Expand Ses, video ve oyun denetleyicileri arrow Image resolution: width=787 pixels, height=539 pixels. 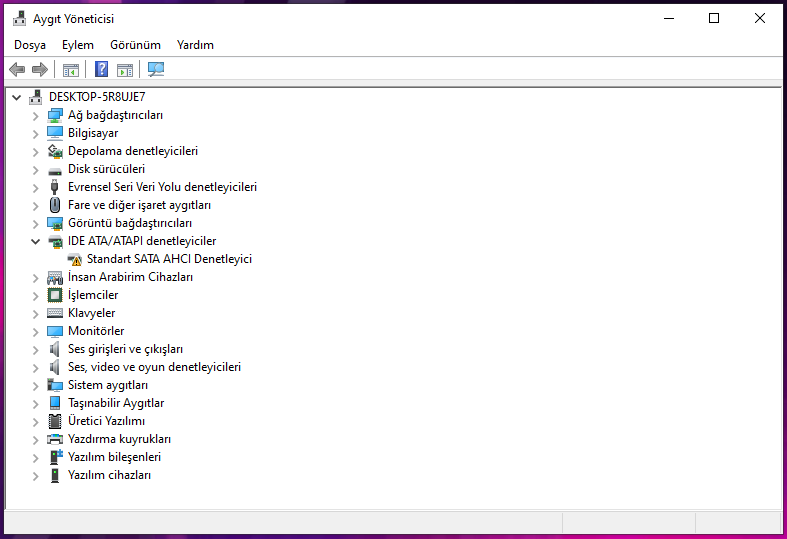tap(35, 368)
